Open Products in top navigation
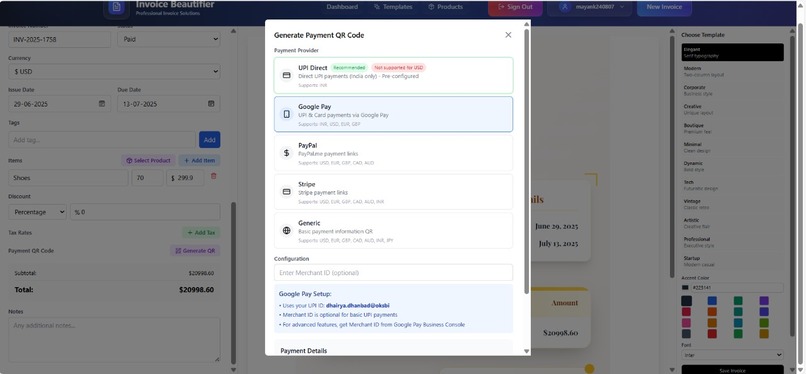The width and height of the screenshot is (806, 374). (445, 7)
